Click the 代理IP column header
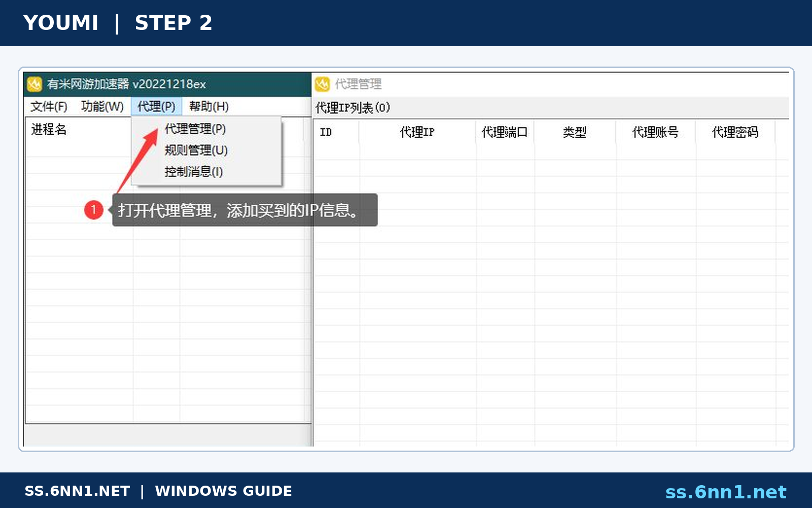 pos(417,133)
